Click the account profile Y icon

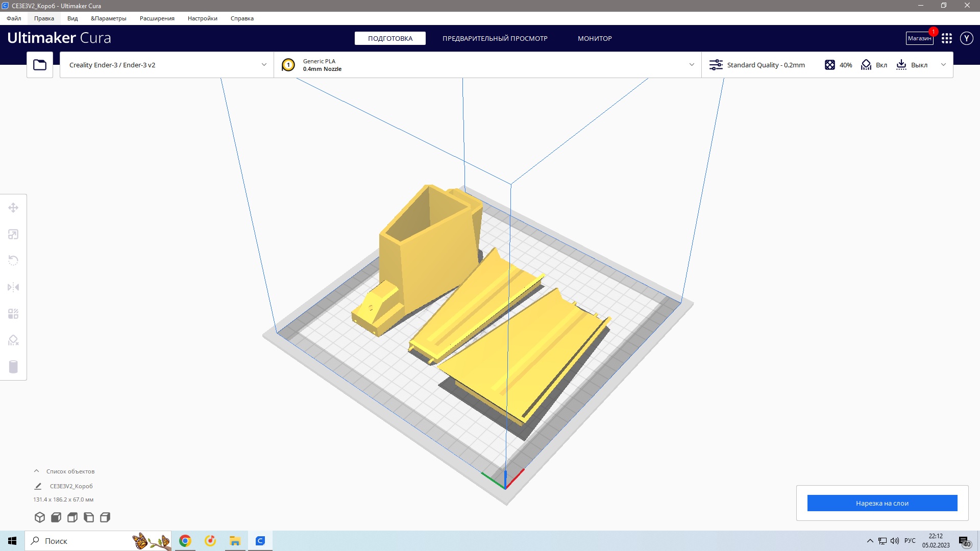(966, 38)
